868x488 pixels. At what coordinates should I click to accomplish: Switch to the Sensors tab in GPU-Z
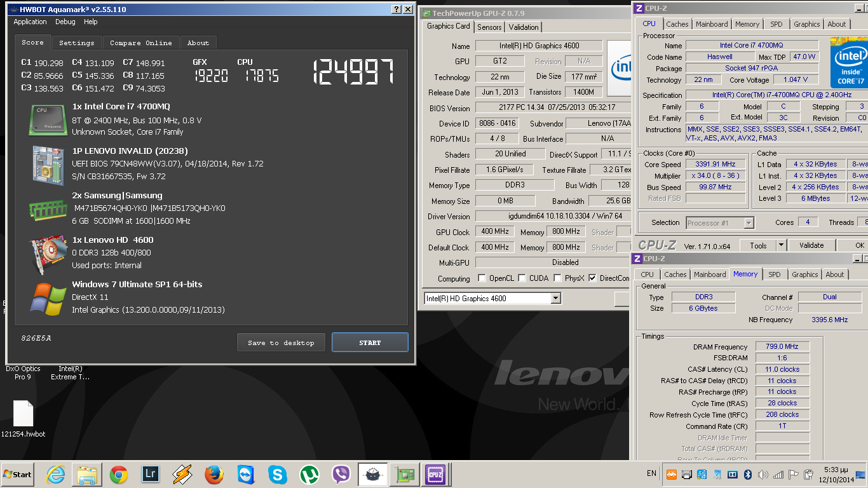tap(489, 27)
